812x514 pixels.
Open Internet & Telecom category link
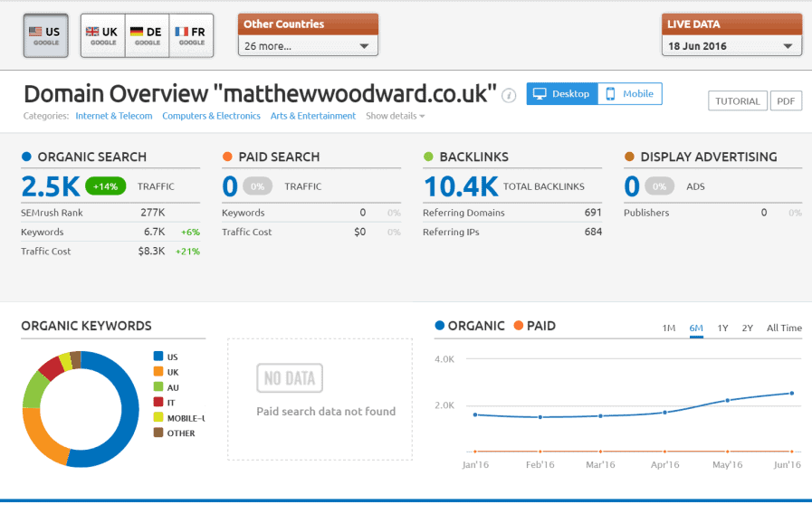114,116
